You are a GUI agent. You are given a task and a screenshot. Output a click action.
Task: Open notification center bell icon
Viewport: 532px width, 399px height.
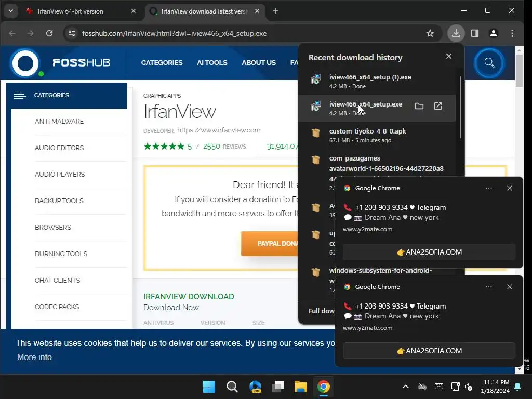pos(518,387)
